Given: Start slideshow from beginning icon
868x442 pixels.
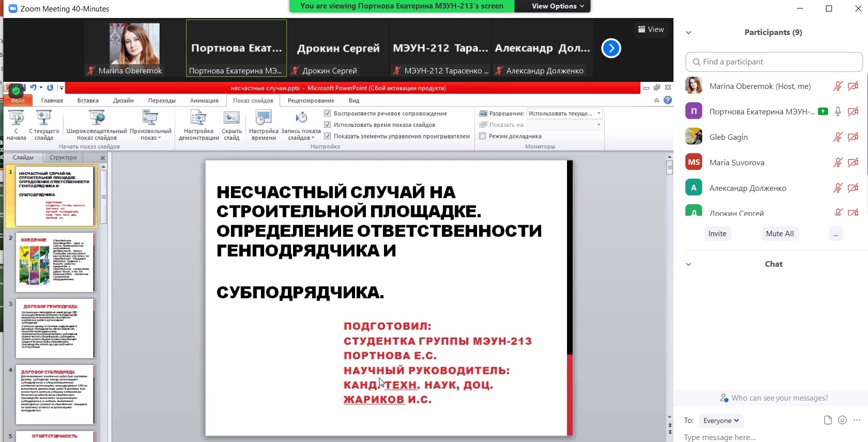Looking at the screenshot, I should pos(16,118).
